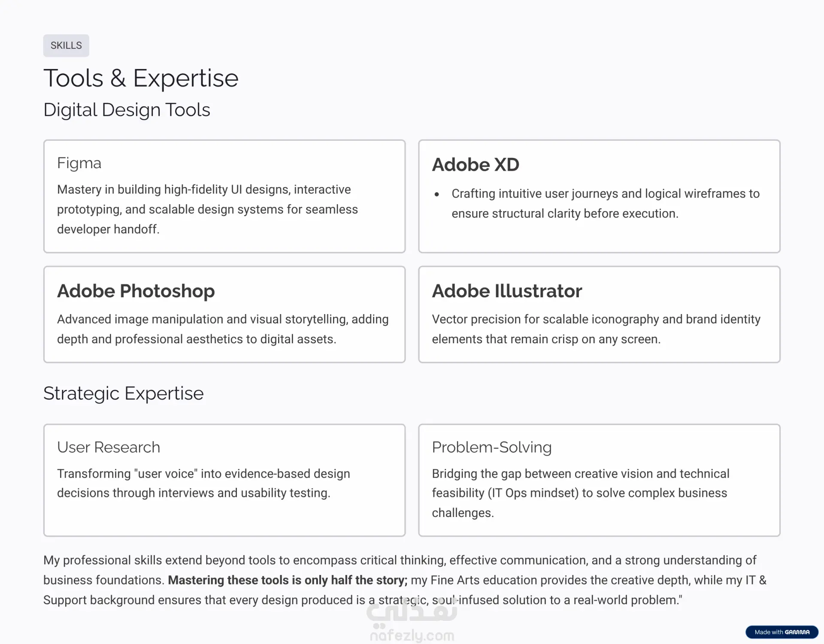This screenshot has width=824, height=644.
Task: Click the Strategic Expertise section heading
Action: coord(124,393)
